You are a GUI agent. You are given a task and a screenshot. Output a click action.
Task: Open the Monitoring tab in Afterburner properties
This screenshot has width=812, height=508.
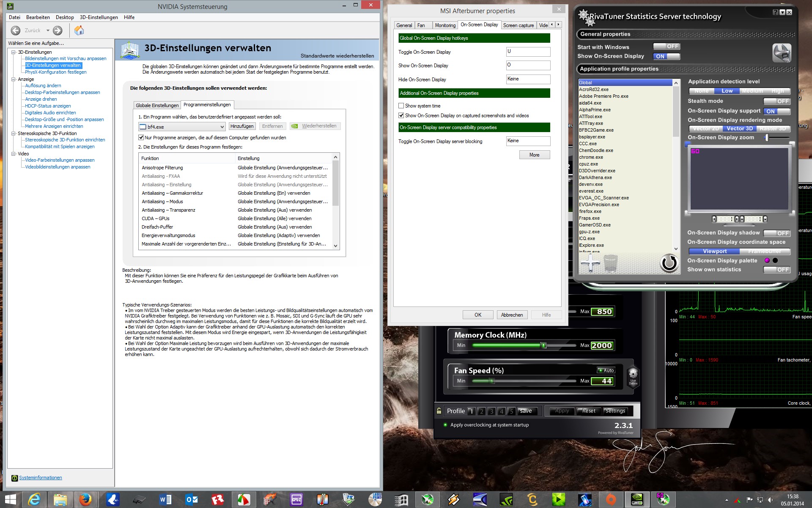(445, 25)
